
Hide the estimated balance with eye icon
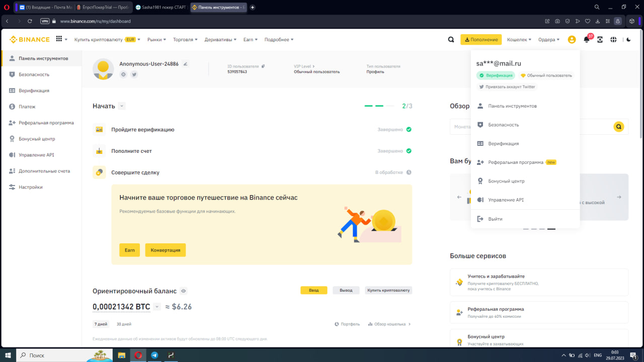(x=184, y=291)
